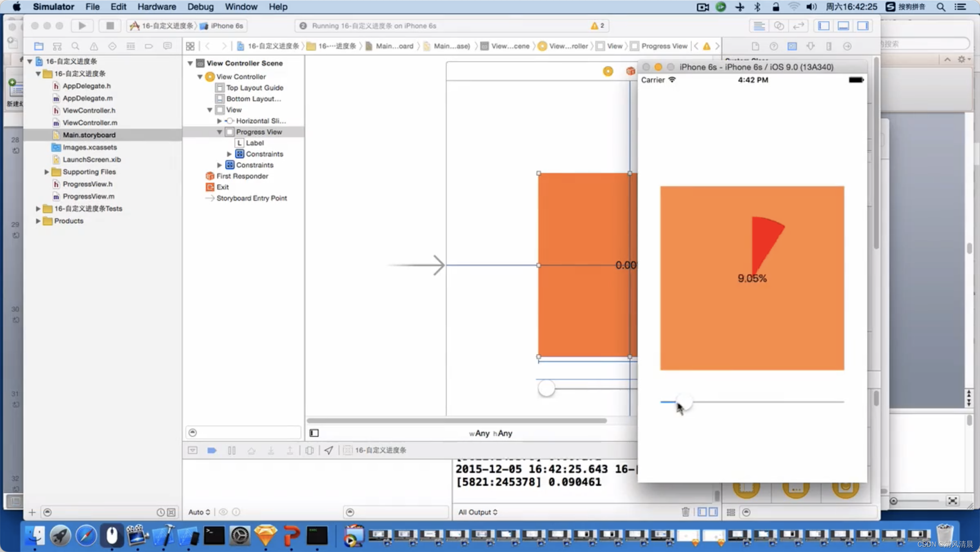
Task: Select the Label outline item
Action: [x=255, y=143]
